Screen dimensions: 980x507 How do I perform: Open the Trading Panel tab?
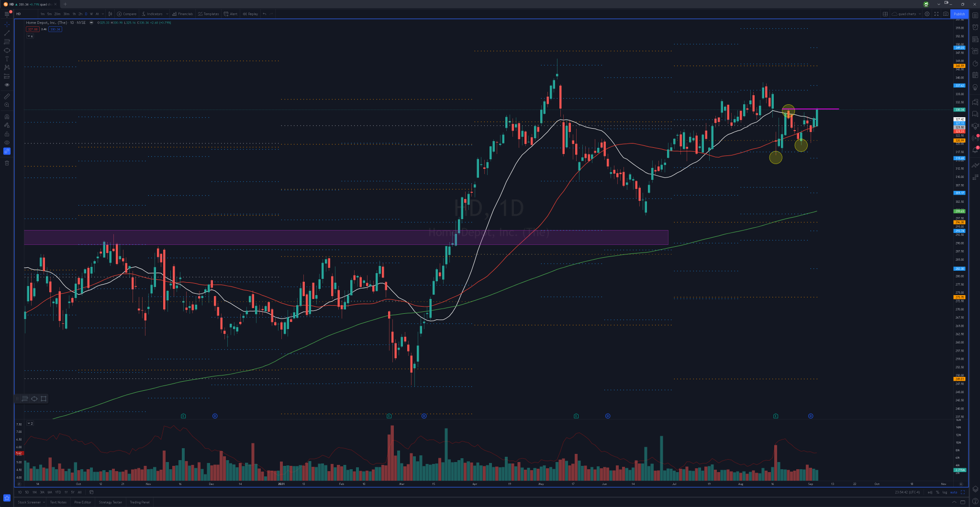[x=140, y=502]
